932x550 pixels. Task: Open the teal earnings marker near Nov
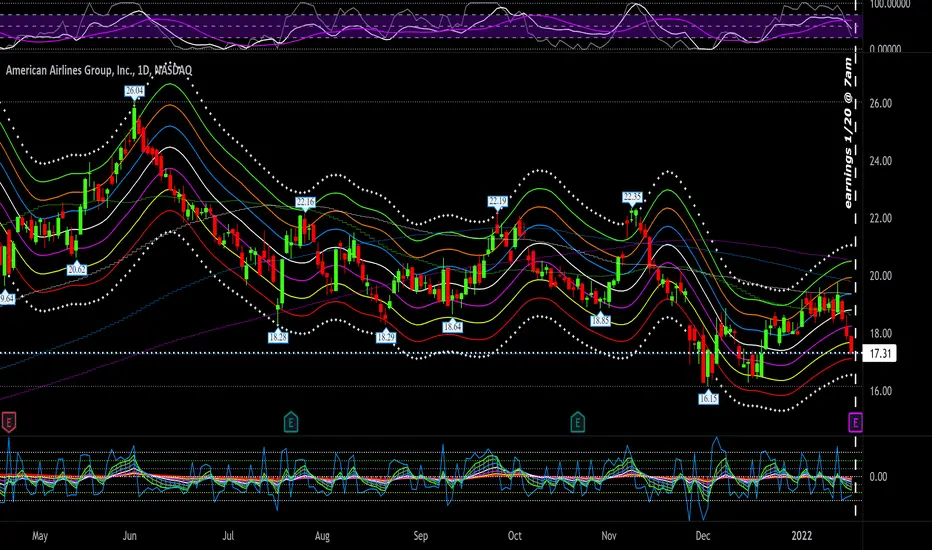(578, 422)
